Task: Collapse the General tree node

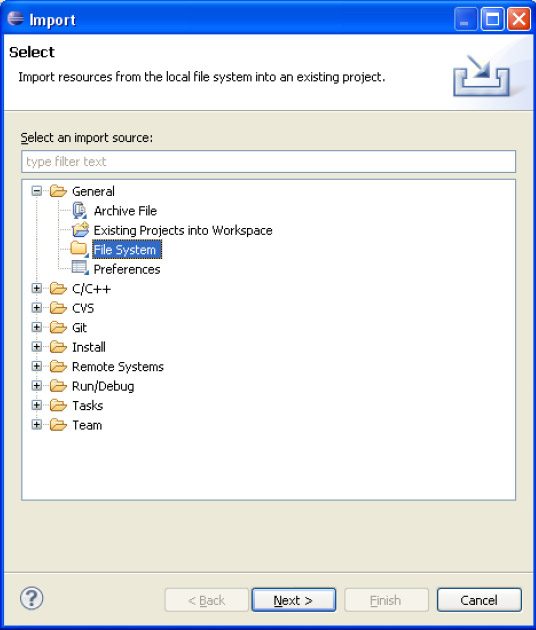Action: 37,191
